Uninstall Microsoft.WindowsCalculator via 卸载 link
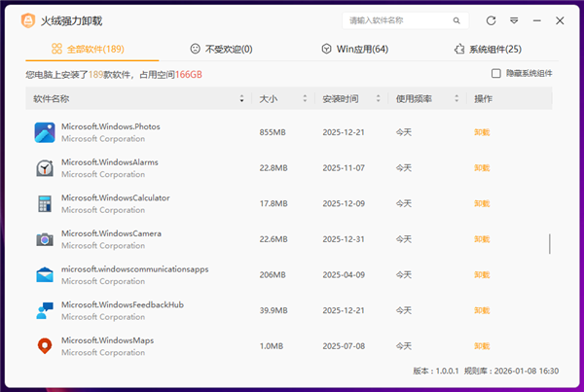This screenshot has height=392, width=584. tap(482, 204)
